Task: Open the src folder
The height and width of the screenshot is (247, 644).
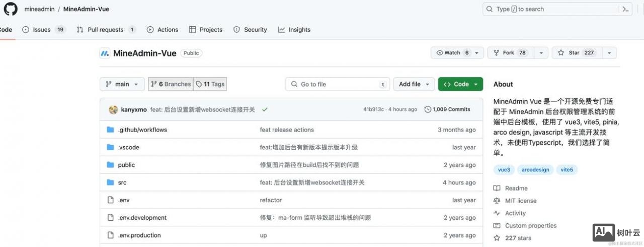Action: pos(122,182)
